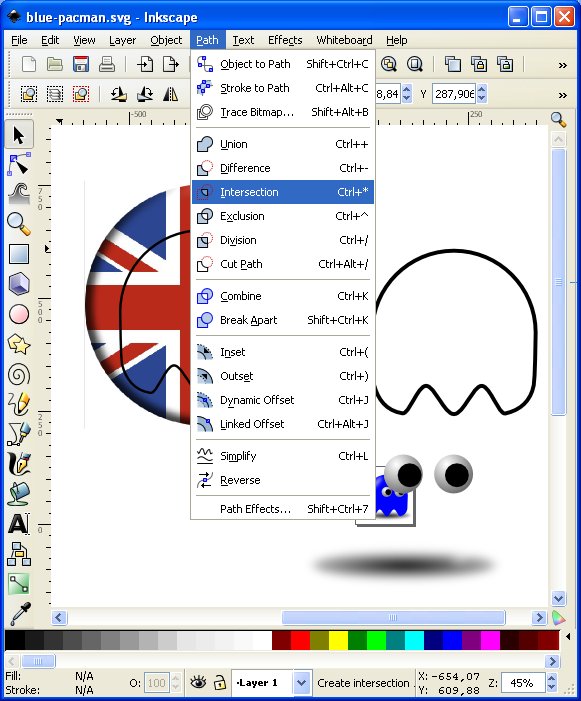Image resolution: width=581 pixels, height=701 pixels.
Task: Open the Layer 1 dropdown
Action: click(302, 683)
